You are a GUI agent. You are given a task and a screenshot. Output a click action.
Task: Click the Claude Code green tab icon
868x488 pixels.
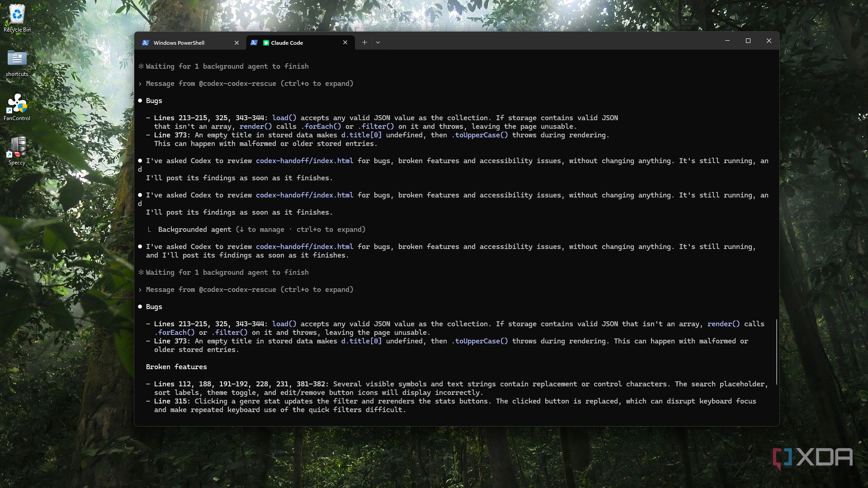click(266, 43)
